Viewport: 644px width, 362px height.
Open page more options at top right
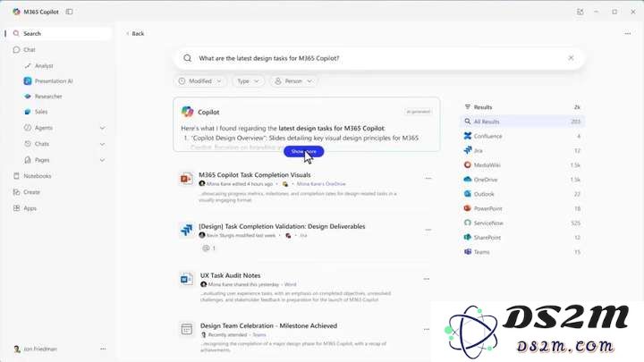[x=628, y=34]
